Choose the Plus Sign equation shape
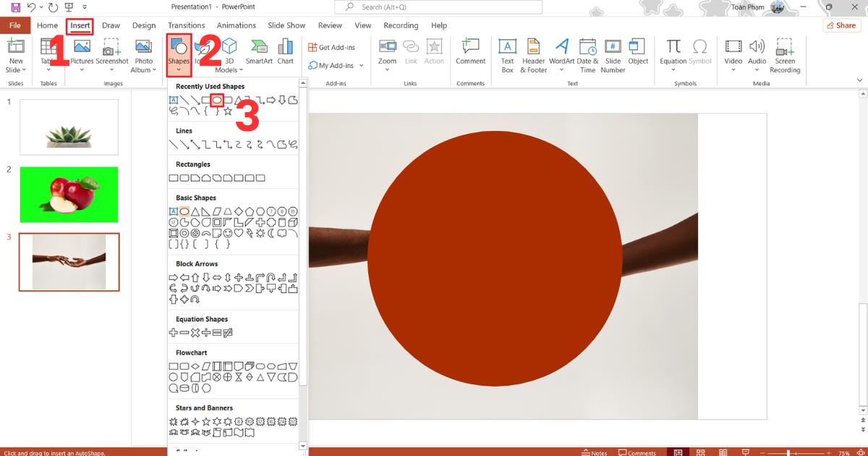 coord(174,332)
